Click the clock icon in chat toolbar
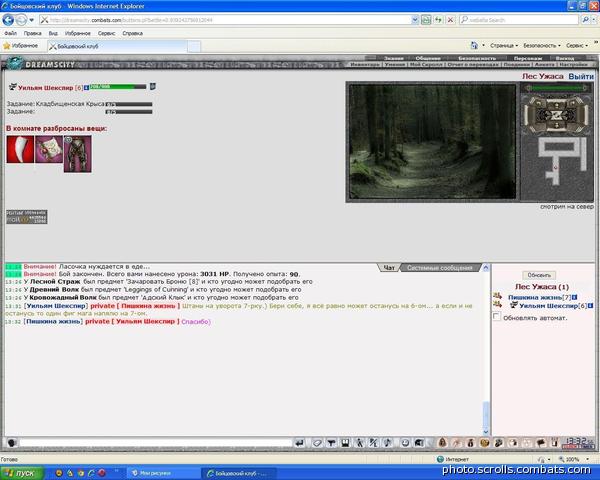The width and height of the screenshot is (600, 480). point(405,443)
